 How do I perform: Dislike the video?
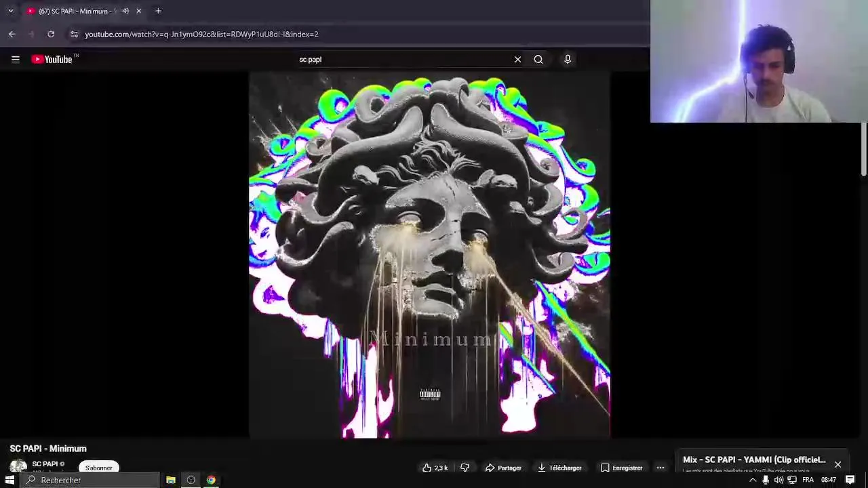pyautogui.click(x=465, y=468)
